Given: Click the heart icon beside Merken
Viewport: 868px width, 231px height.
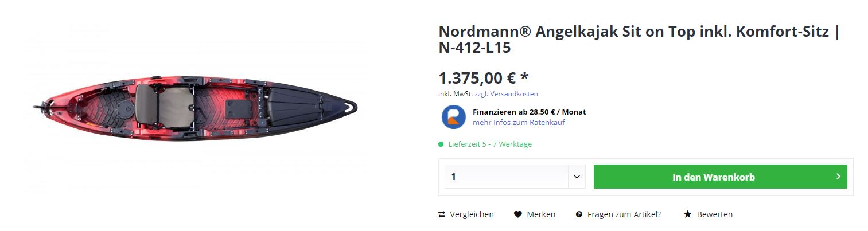Looking at the screenshot, I should (x=518, y=214).
